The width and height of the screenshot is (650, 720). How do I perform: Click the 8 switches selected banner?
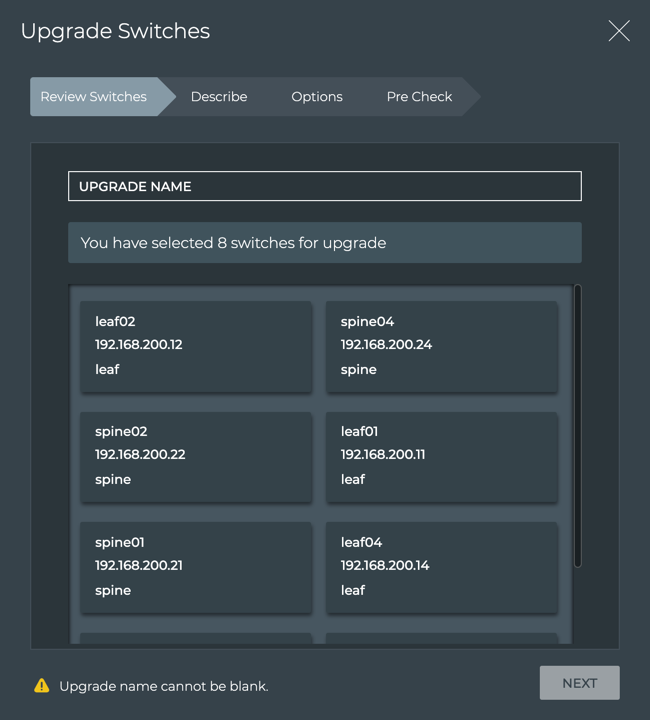pos(324,243)
